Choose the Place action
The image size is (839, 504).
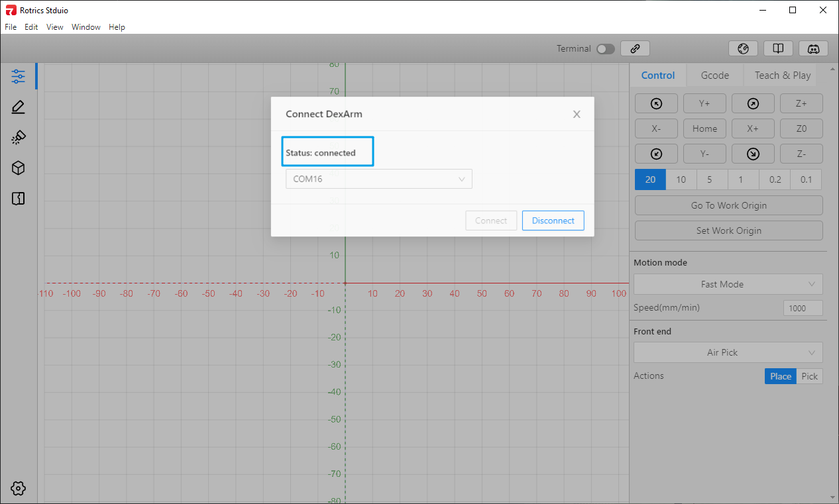coord(781,376)
